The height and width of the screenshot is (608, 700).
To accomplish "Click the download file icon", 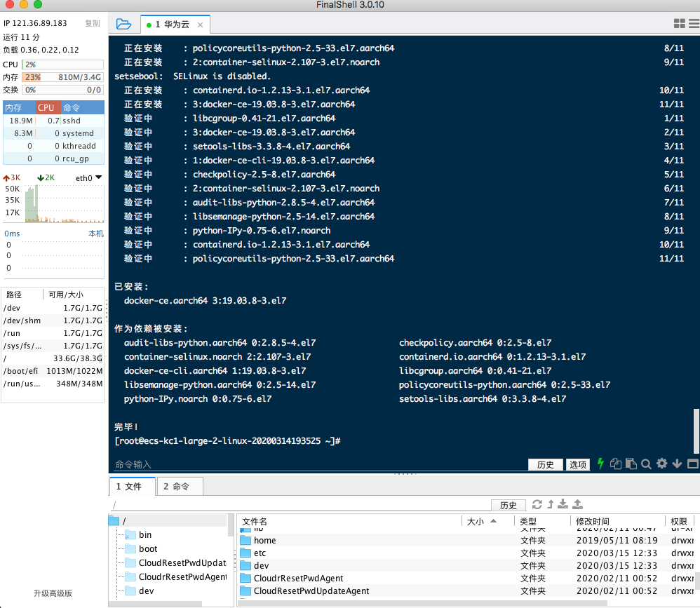I will tap(563, 504).
